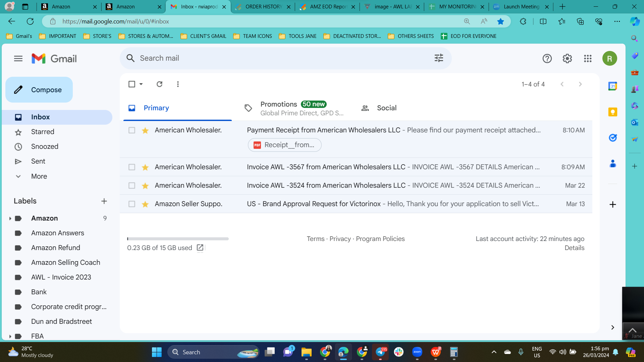
Task: Open Google Contacts side panel
Action: [613, 164]
